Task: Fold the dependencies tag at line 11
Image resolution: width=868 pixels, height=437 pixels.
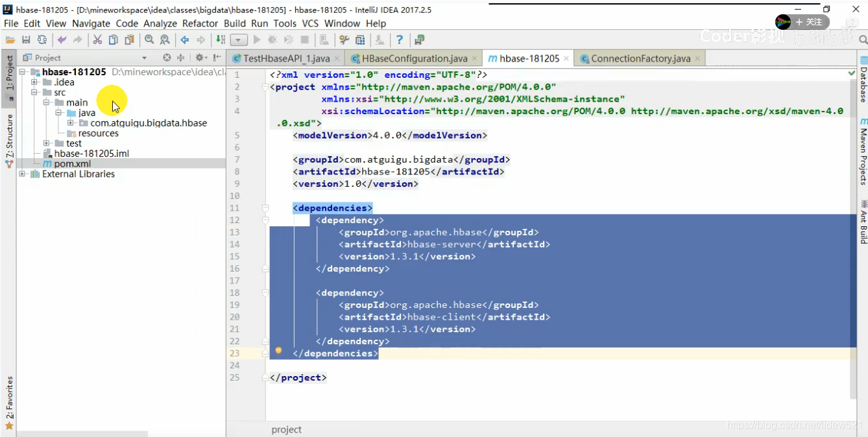Action: [x=265, y=208]
